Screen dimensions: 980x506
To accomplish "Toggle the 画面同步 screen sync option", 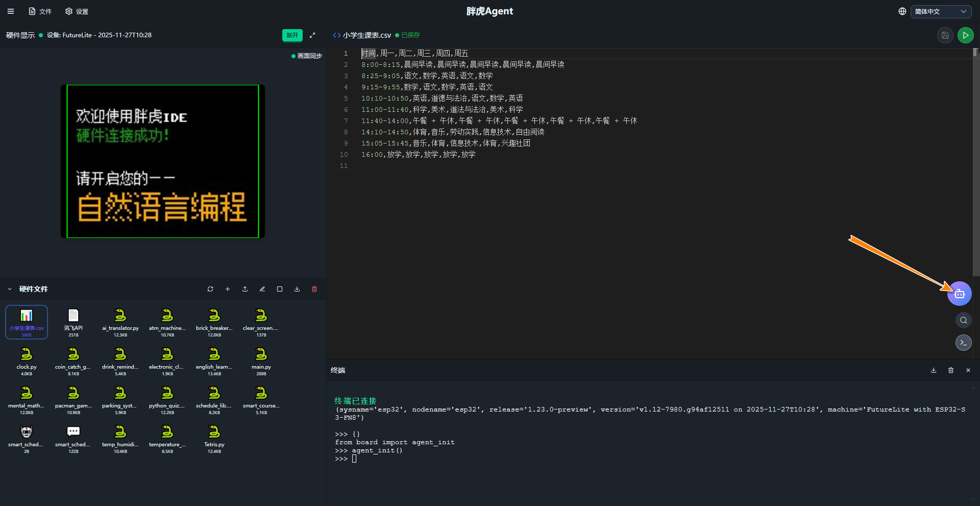I will (x=307, y=56).
